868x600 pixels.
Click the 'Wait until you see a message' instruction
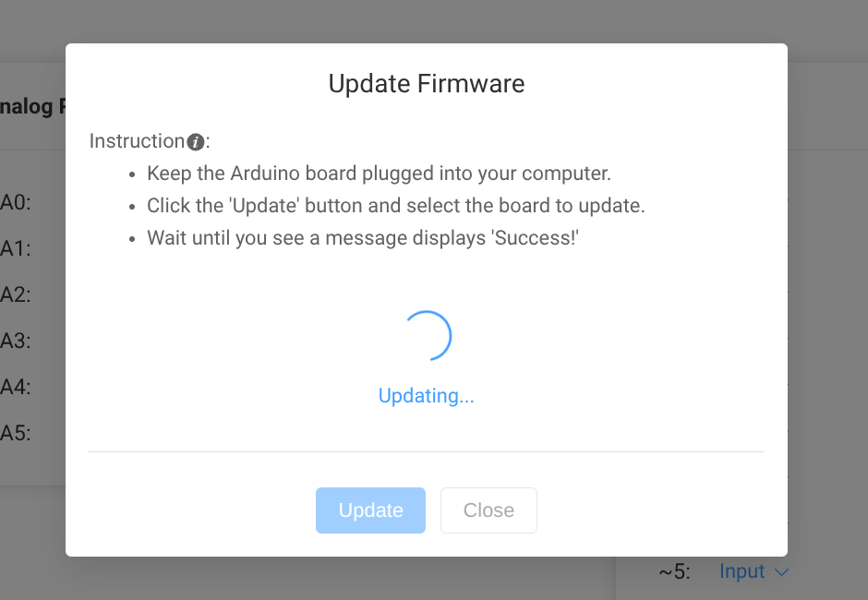point(362,238)
